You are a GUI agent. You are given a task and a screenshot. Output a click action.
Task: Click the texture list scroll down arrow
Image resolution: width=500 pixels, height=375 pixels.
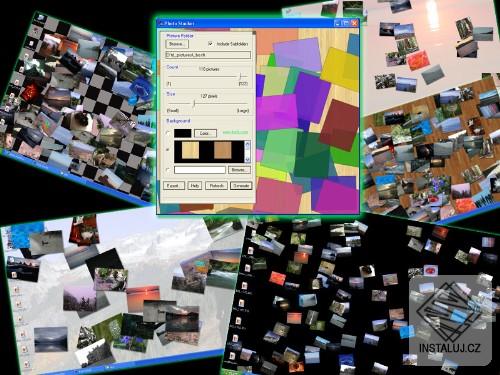click(247, 159)
